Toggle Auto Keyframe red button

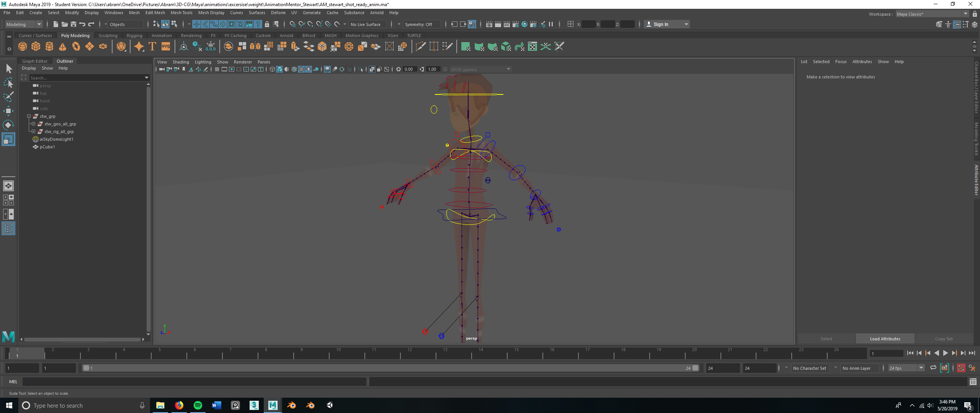point(961,368)
